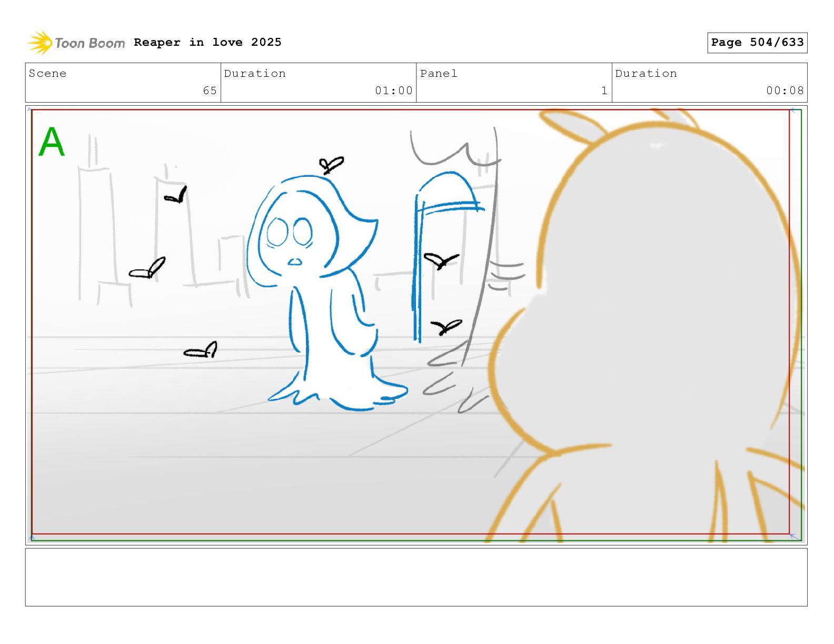
Task: Click the storyboard panel thumbnail with the blue reaper
Action: [x=416, y=325]
